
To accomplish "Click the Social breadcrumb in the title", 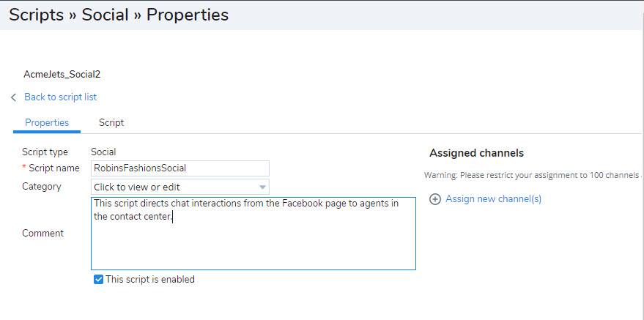I will pos(106,15).
